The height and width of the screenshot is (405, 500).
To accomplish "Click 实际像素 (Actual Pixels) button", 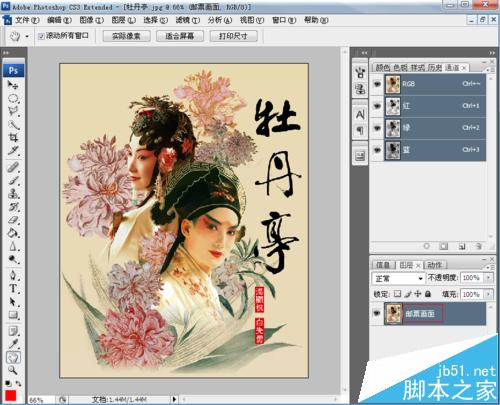I will (x=126, y=36).
